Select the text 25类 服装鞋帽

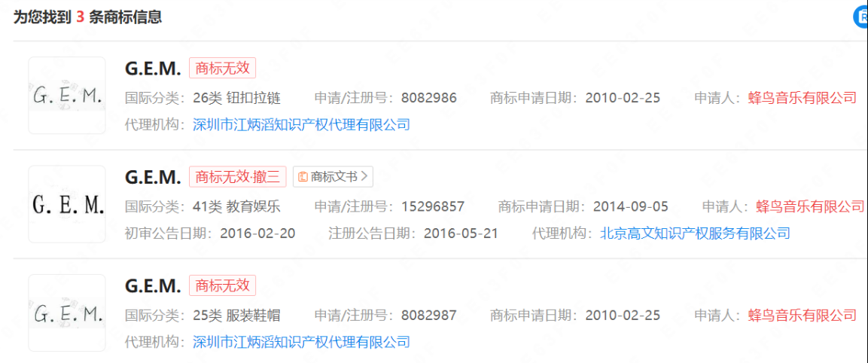point(237,316)
